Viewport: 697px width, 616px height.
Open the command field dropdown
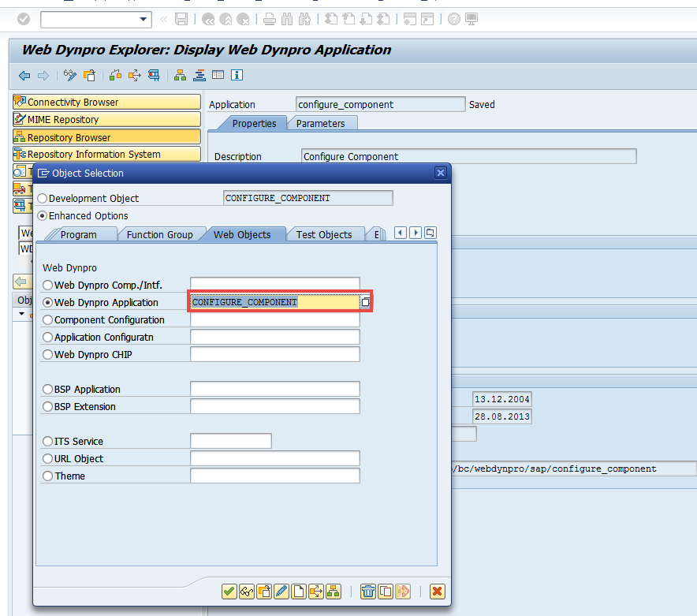point(142,19)
